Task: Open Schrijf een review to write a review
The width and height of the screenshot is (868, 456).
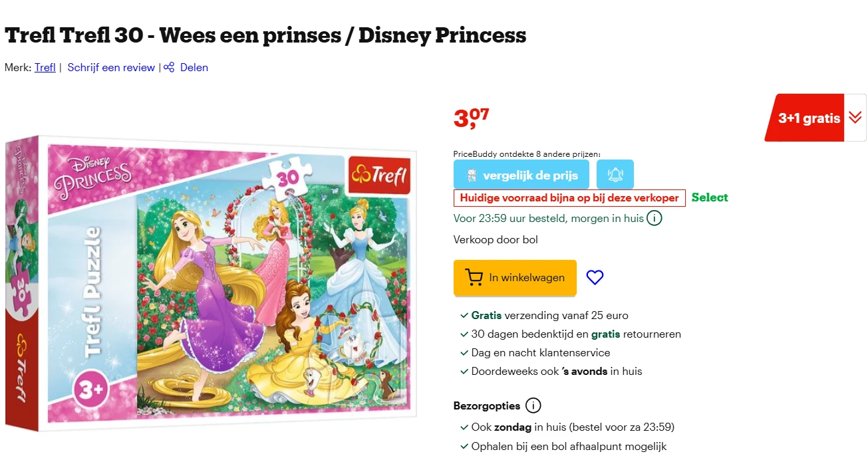Action: [x=110, y=67]
